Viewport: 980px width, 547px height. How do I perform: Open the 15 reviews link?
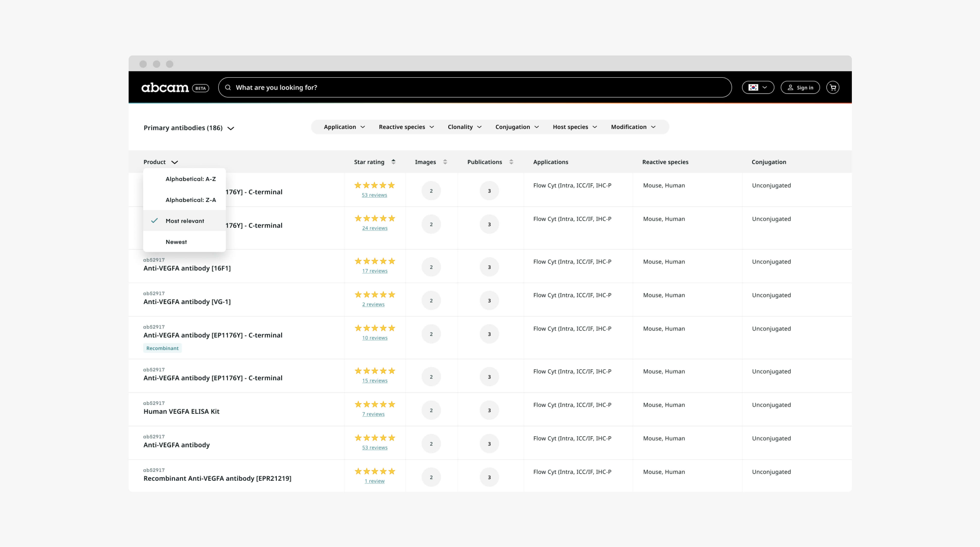375,380
